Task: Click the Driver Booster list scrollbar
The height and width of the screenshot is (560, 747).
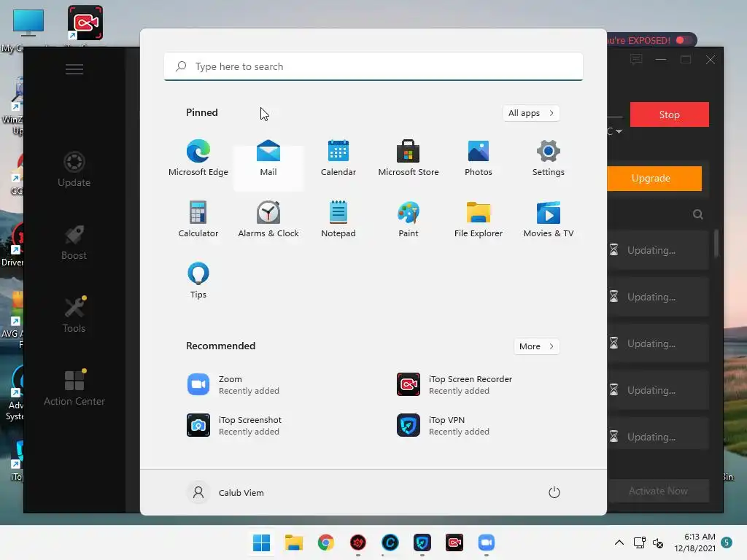Action: pyautogui.click(x=716, y=244)
